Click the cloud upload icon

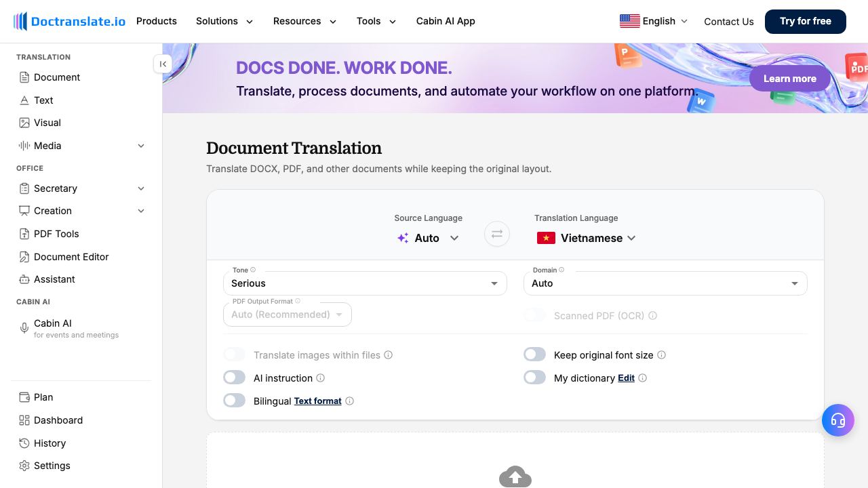(x=515, y=476)
